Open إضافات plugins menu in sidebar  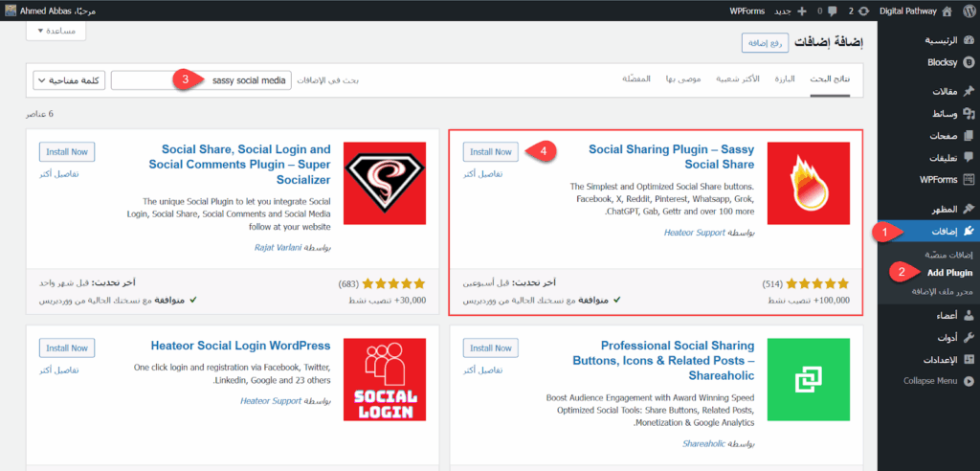tap(928, 231)
